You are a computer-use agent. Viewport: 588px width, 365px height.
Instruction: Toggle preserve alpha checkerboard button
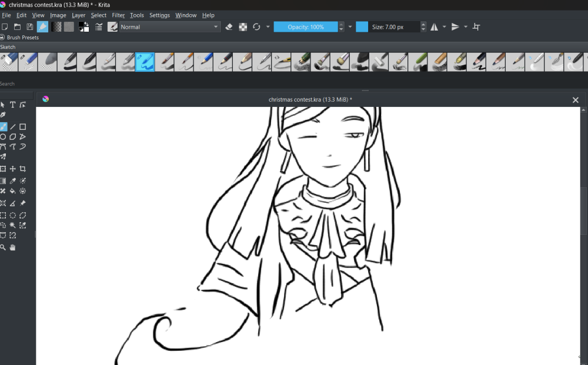[x=243, y=27]
